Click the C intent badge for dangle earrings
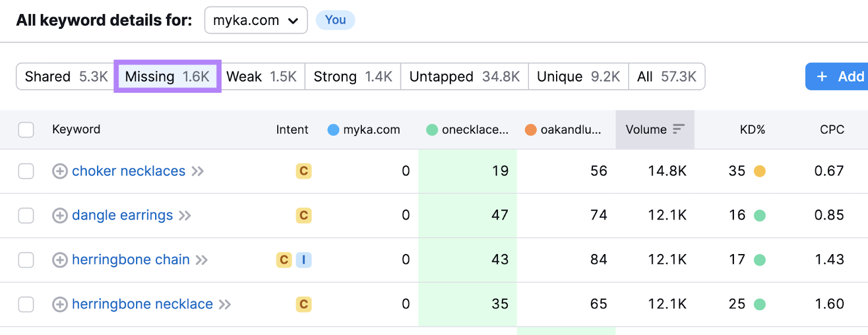The height and width of the screenshot is (335, 868). click(x=304, y=216)
